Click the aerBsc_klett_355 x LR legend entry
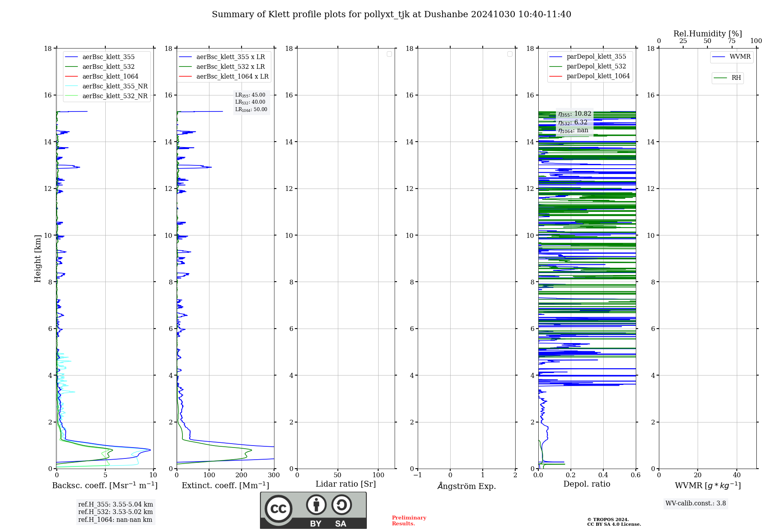783x532 pixels. point(222,57)
